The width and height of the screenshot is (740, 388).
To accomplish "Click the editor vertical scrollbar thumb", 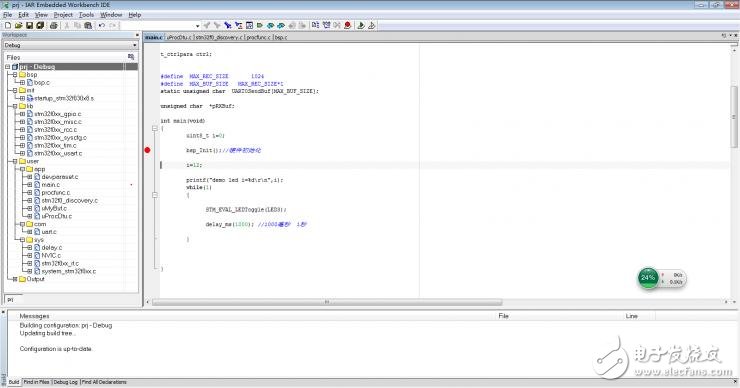I will (734, 116).
